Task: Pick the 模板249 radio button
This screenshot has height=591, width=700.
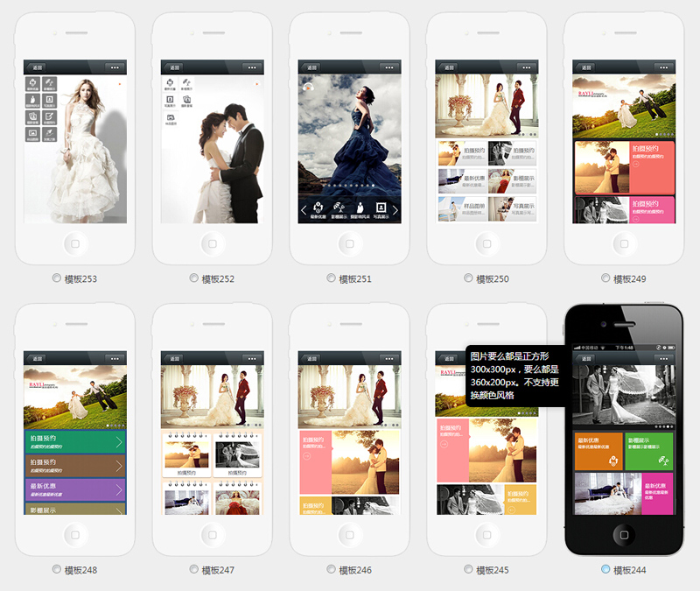Action: [605, 278]
